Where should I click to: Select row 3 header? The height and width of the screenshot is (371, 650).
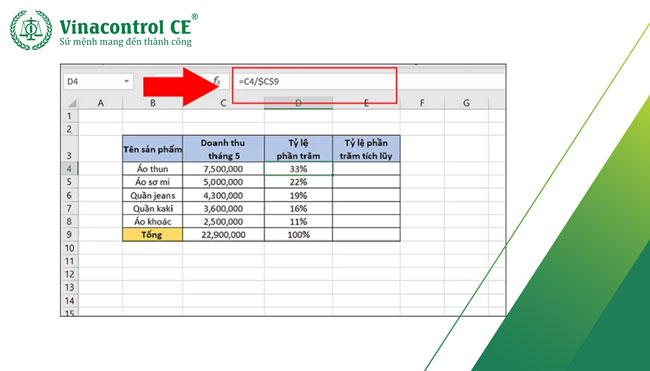[70, 149]
